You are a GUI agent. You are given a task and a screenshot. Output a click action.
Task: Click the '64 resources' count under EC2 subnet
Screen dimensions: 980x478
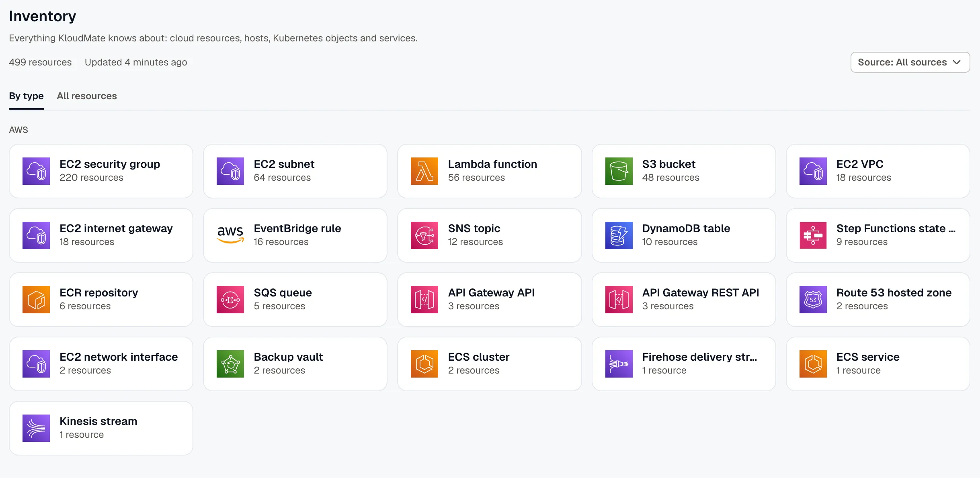pyautogui.click(x=282, y=178)
